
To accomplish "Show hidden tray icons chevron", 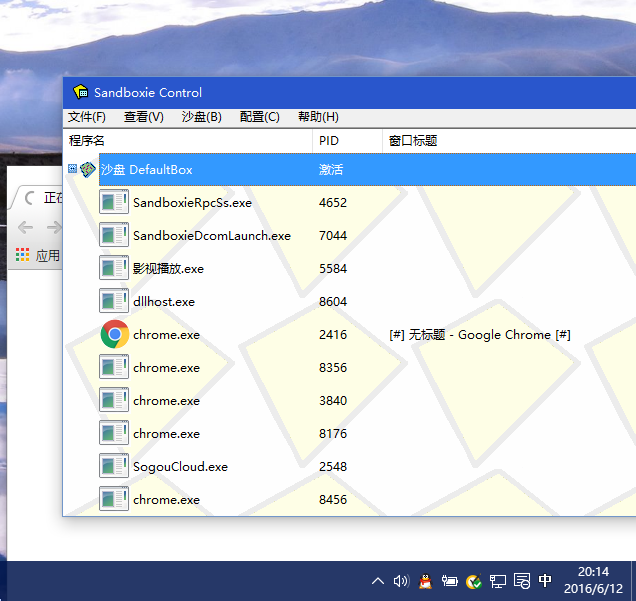I will [378, 581].
